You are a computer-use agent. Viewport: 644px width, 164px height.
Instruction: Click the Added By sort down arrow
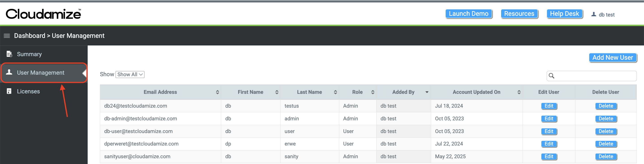427,92
